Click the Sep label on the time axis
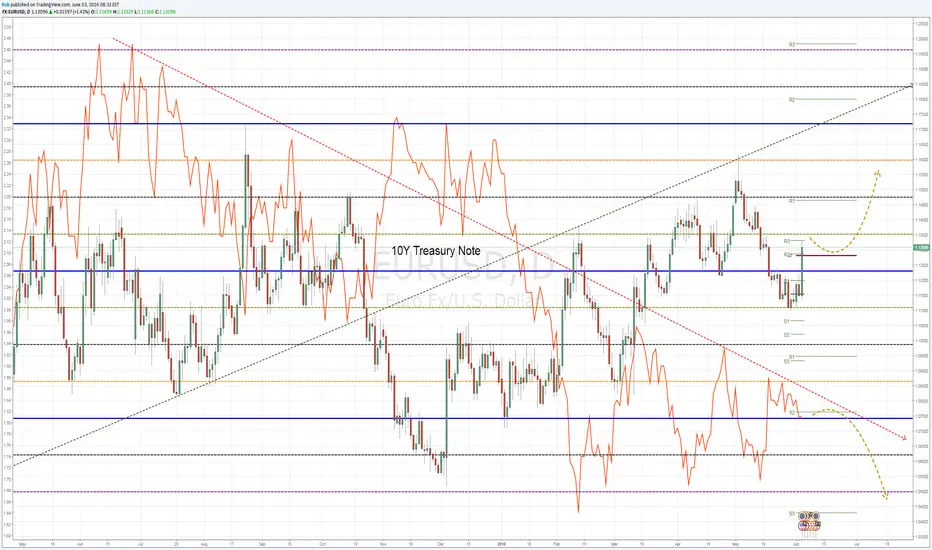 (262, 544)
